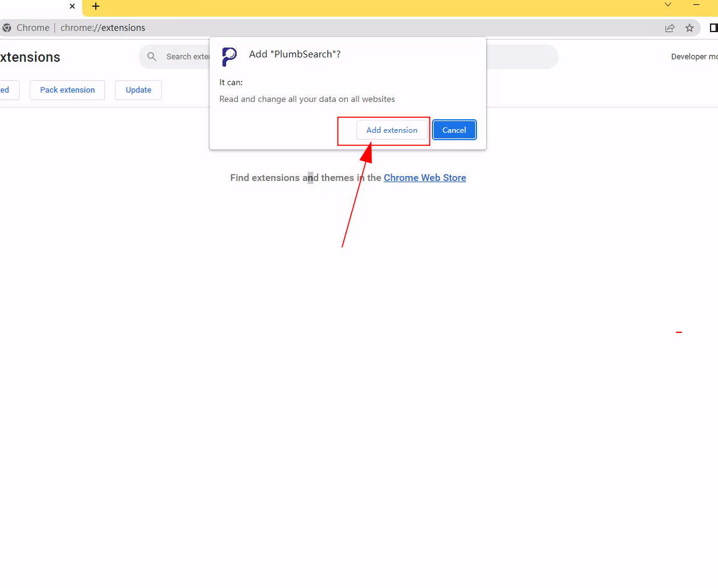Close the current browser tab

[x=72, y=7]
